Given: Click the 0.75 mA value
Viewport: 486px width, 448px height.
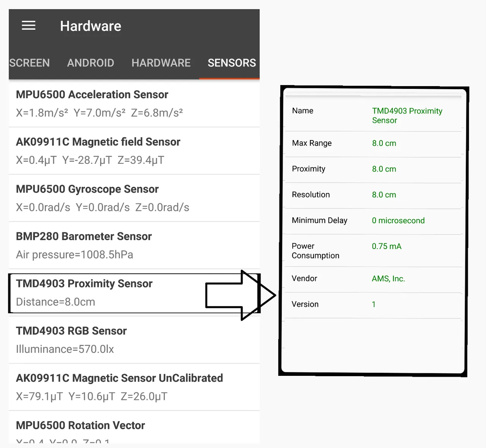Looking at the screenshot, I should (x=387, y=246).
